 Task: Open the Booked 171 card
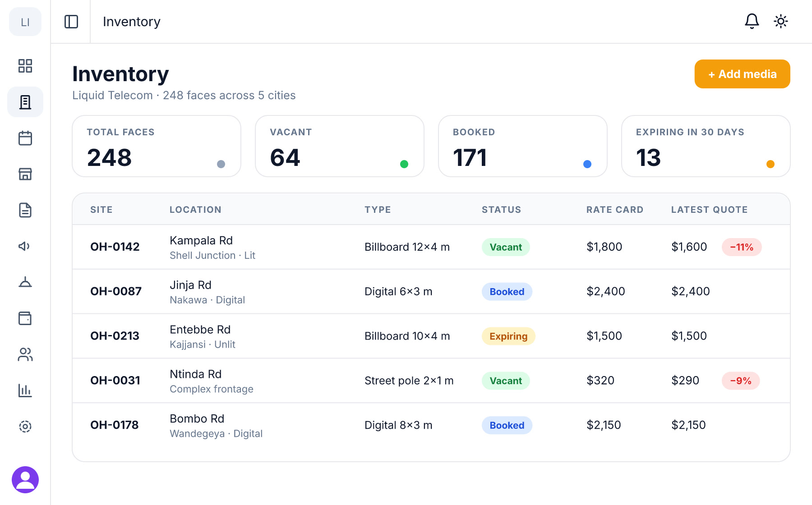(523, 146)
